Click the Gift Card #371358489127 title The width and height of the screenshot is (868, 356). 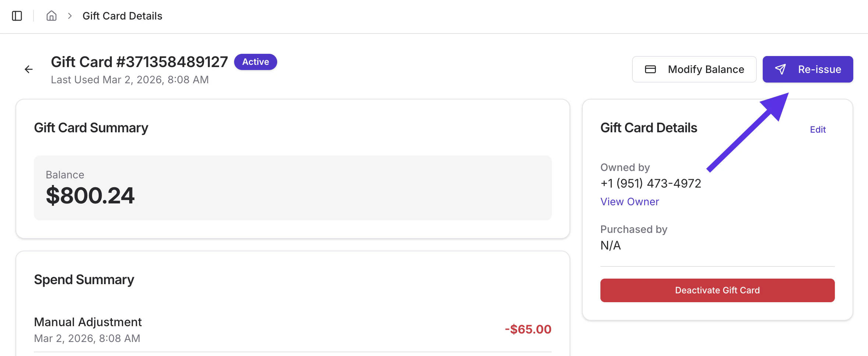[139, 62]
